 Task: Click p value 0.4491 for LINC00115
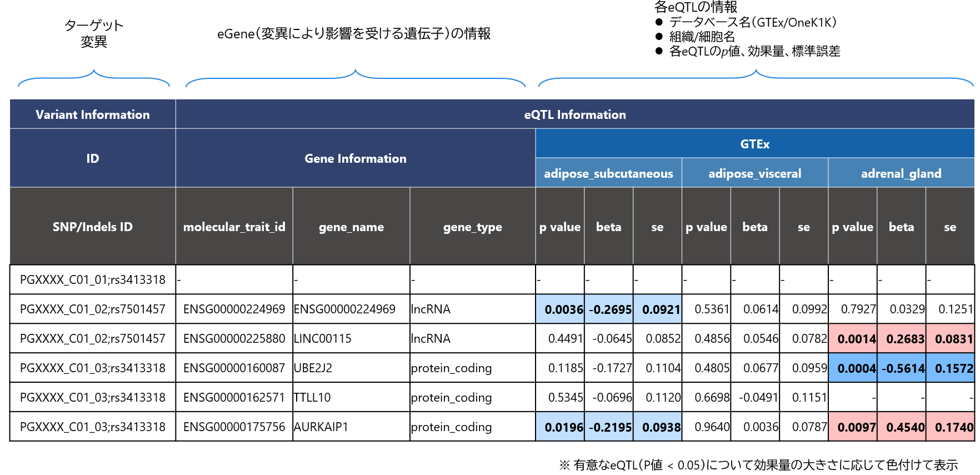pyautogui.click(x=560, y=338)
